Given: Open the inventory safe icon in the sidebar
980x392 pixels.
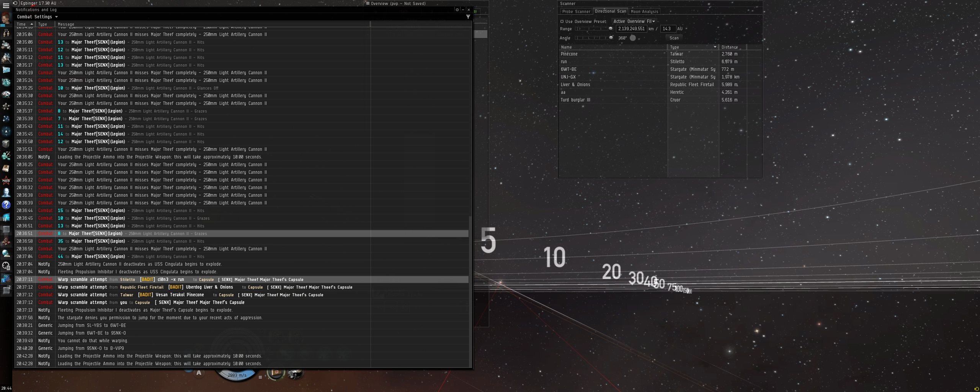Looking at the screenshot, I should (x=6, y=144).
